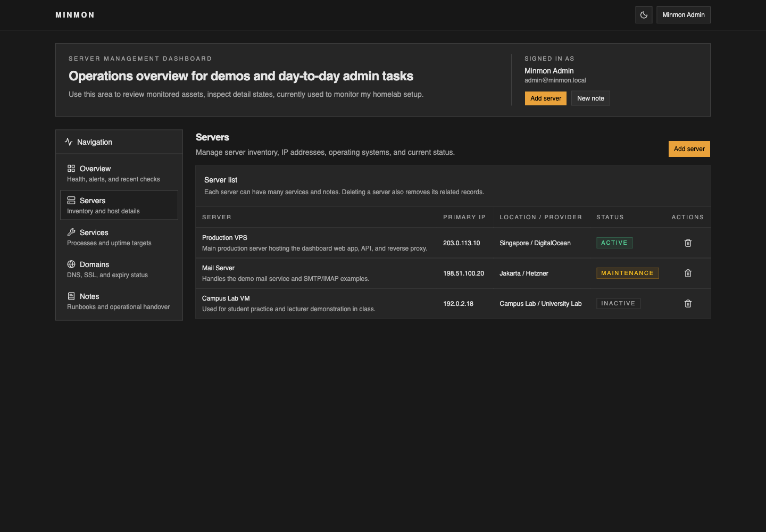Click the Campus Lab / University Lab cell
This screenshot has width=766, height=532.
coord(540,304)
